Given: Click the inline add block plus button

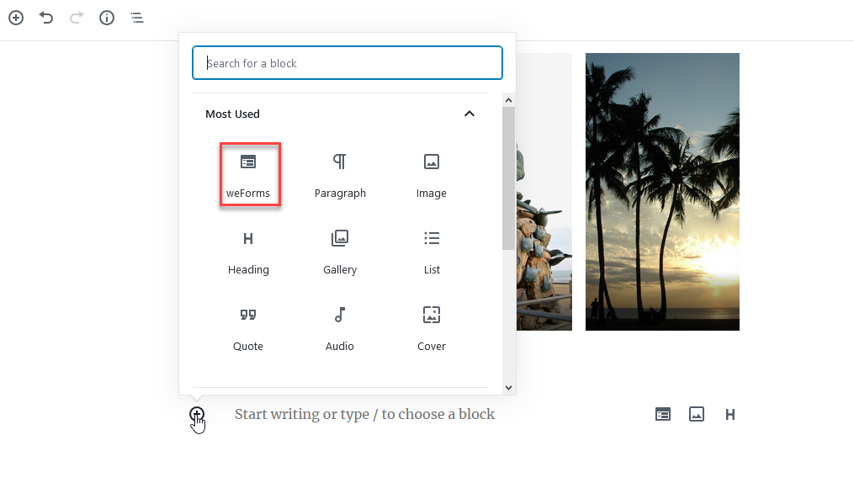Looking at the screenshot, I should (197, 414).
